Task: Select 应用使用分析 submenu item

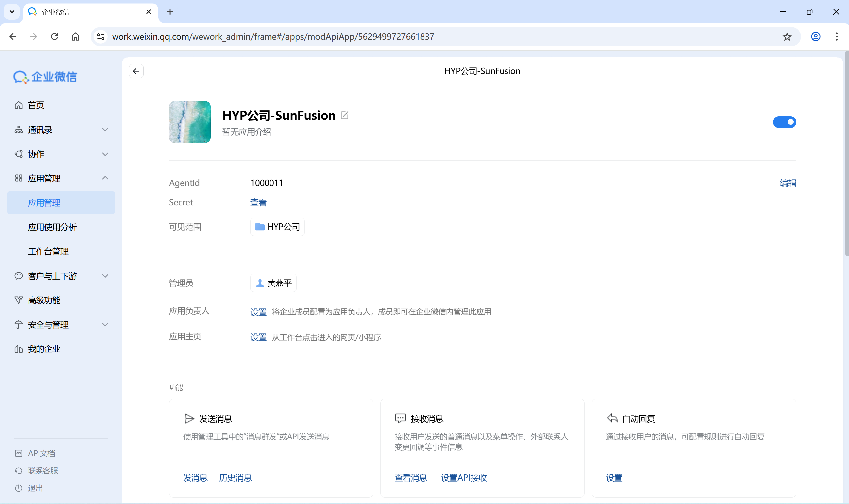Action: click(52, 227)
